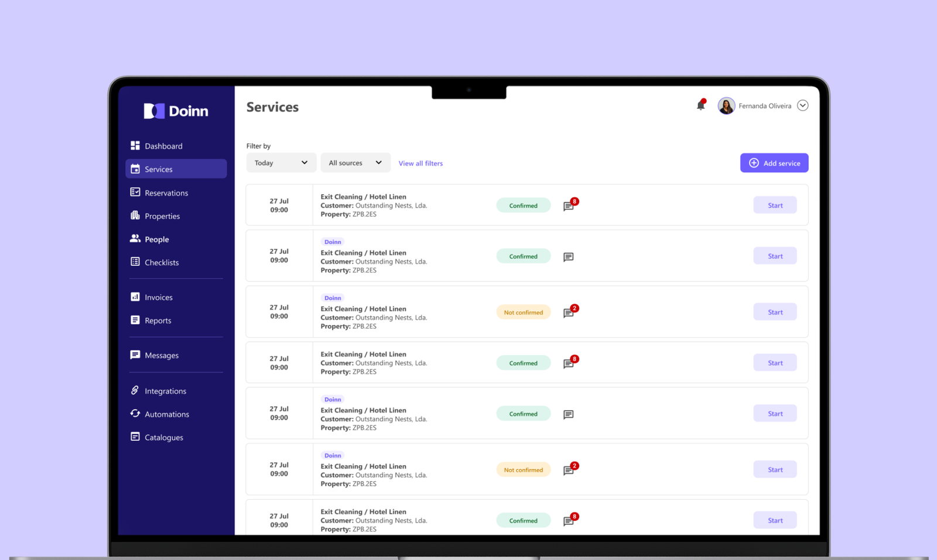Click Not confirmed badge in sixth row
The image size is (937, 560).
524,469
